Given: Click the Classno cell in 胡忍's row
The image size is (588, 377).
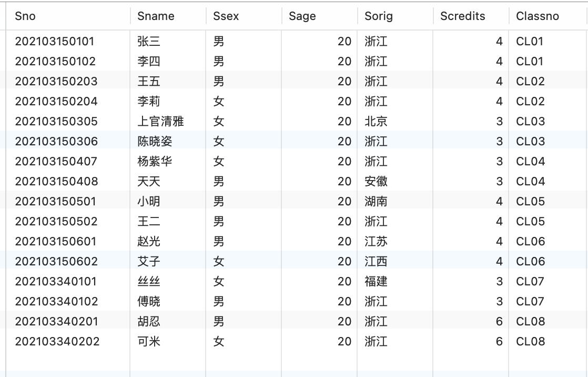Looking at the screenshot, I should [x=530, y=322].
